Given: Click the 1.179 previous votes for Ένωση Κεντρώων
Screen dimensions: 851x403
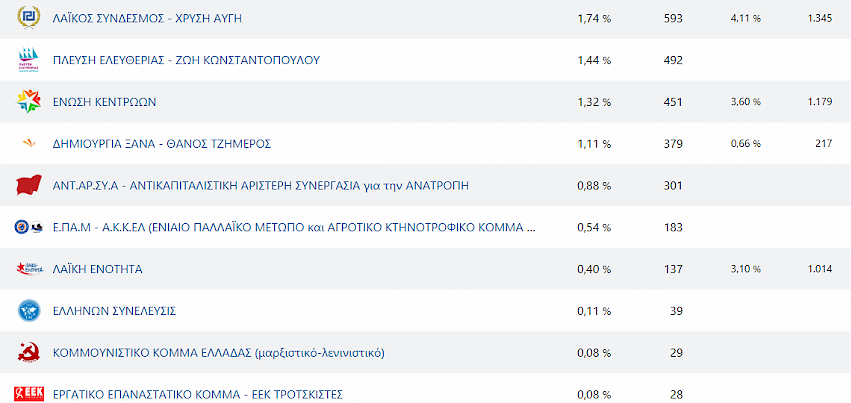Looking at the screenshot, I should (x=817, y=102).
